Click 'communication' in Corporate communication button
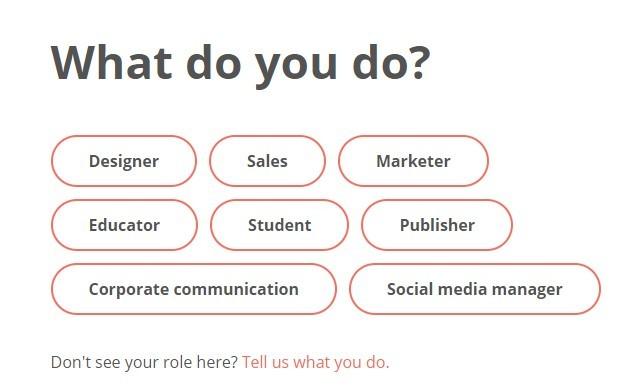 (x=236, y=289)
